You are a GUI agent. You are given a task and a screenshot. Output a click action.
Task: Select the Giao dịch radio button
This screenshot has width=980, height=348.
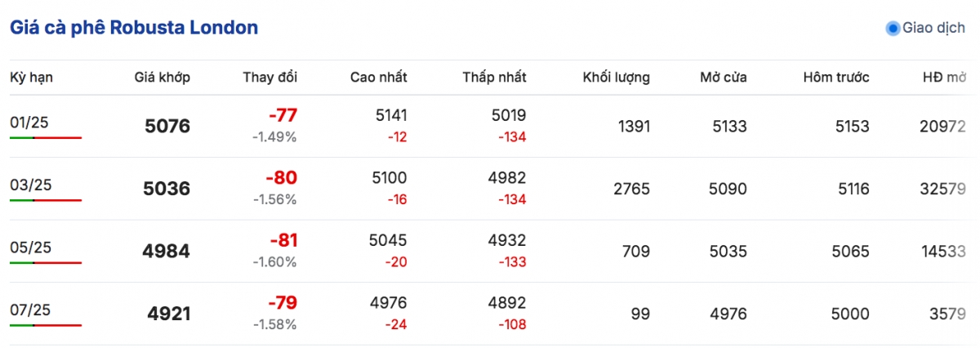click(893, 29)
